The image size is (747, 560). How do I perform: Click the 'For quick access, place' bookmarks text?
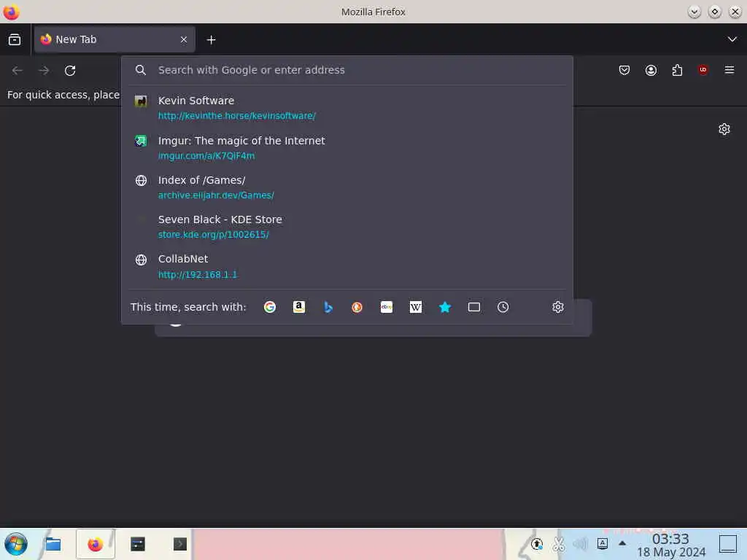(x=63, y=95)
